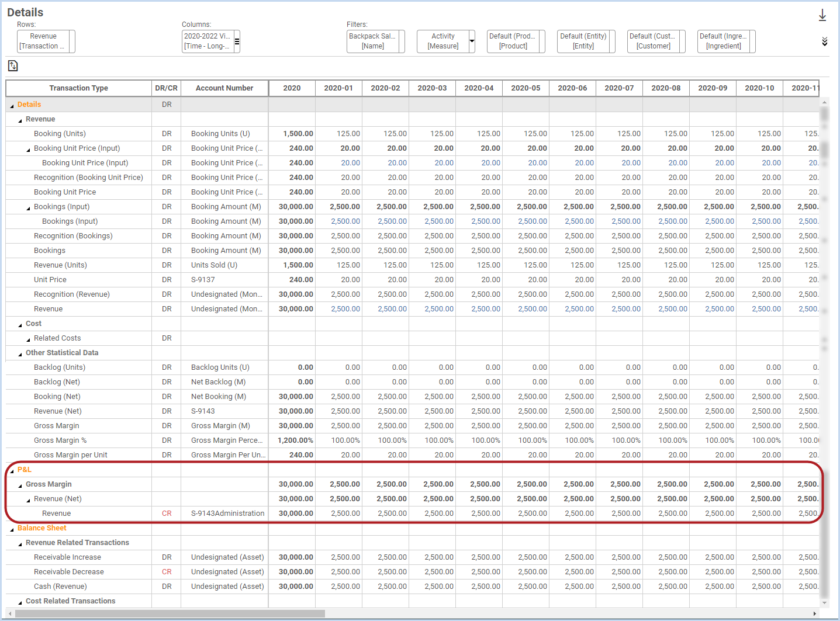Click horizontal scrollbar thumb
This screenshot has height=621, width=840.
pyautogui.click(x=170, y=613)
